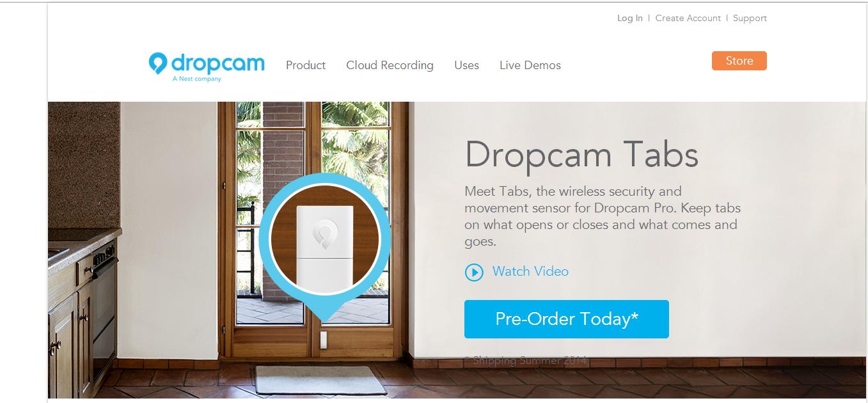The height and width of the screenshot is (403, 868).
Task: Click the Shipping Summer 2014 footnote
Action: pyautogui.click(x=526, y=361)
